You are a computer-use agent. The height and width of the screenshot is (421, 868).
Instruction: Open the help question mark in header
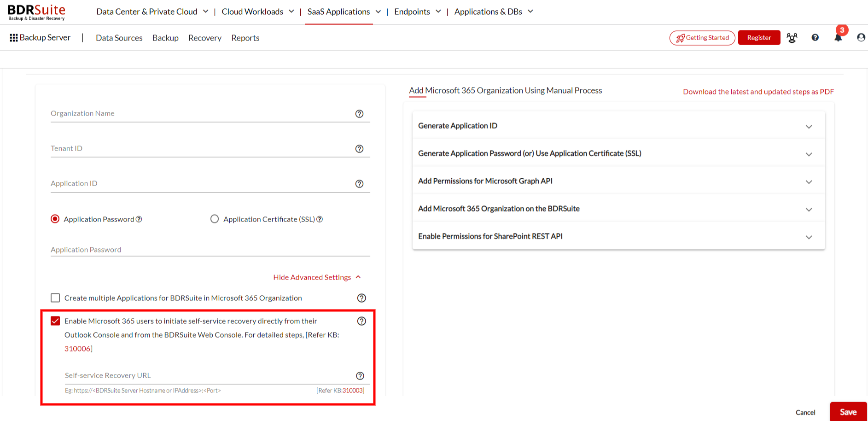815,38
